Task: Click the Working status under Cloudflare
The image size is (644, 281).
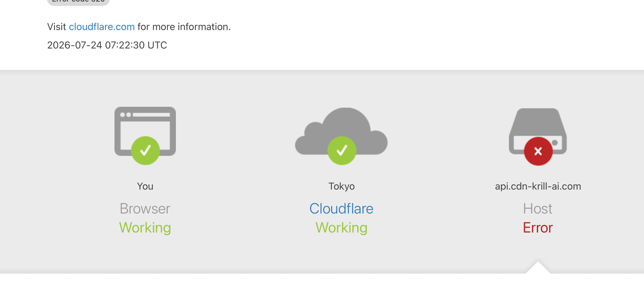Action: click(341, 228)
